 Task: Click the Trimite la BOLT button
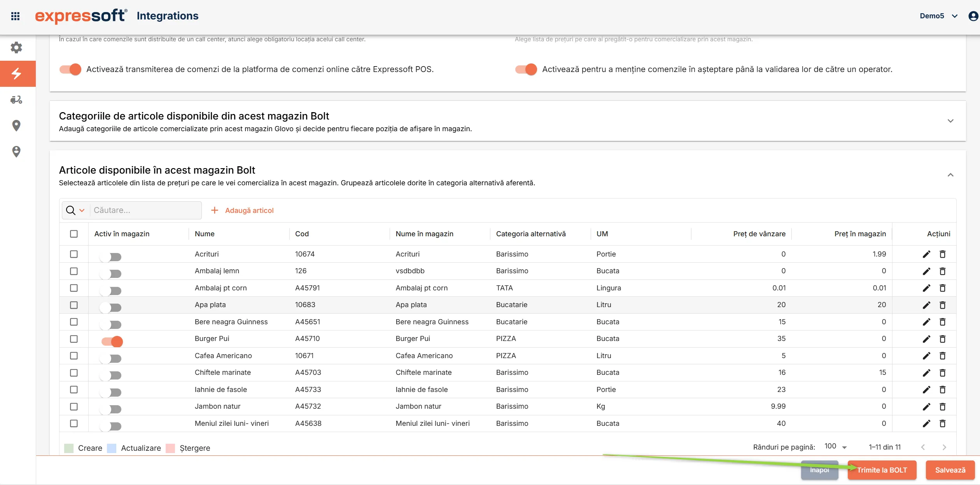tap(882, 470)
